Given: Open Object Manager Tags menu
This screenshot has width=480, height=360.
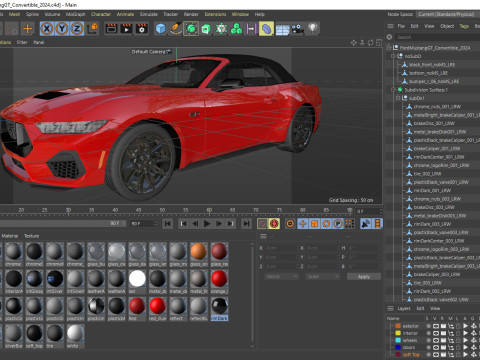Looking at the screenshot, I should (464, 26).
